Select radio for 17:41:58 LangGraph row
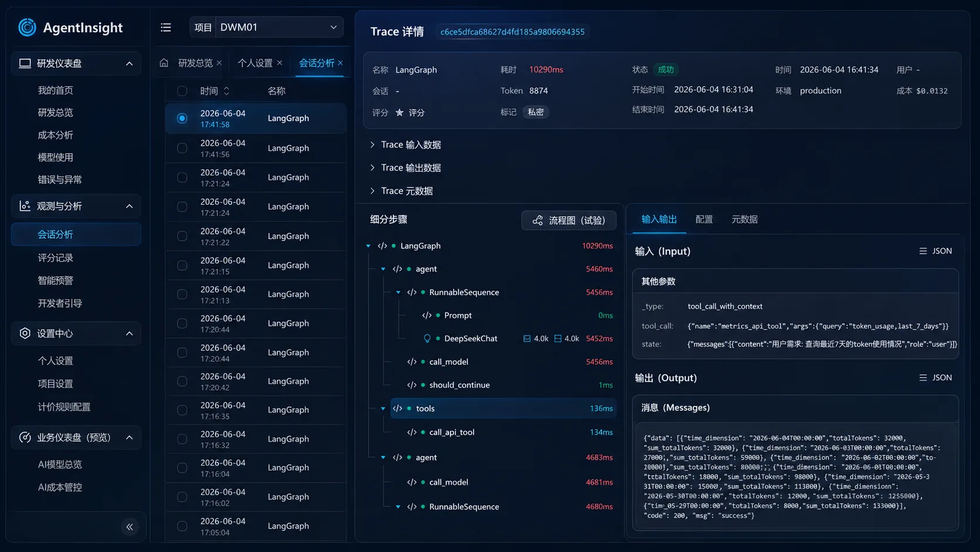The width and height of the screenshot is (980, 552). tap(182, 118)
